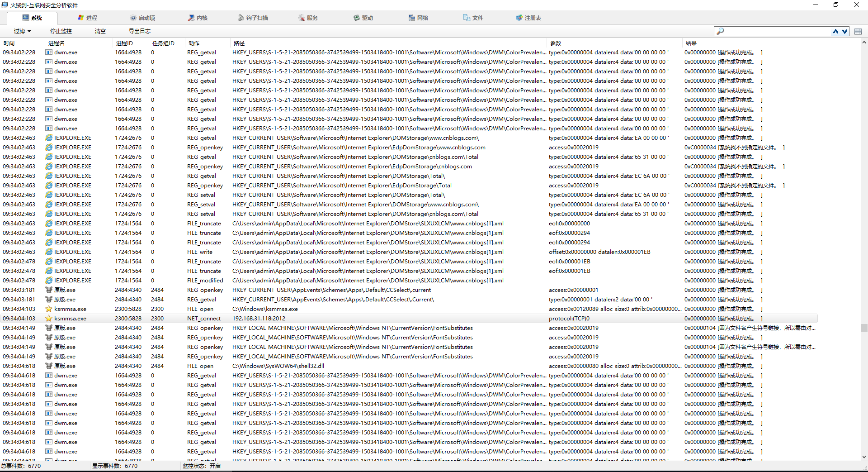Click the eof:0x00000000 parameter cell
868x472 pixels.
point(569,224)
